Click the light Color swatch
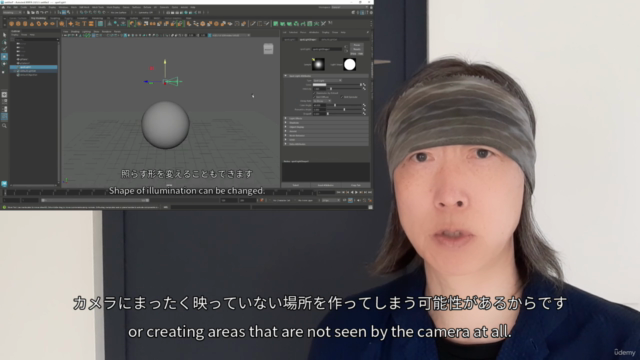The image size is (640, 360). coord(319,84)
